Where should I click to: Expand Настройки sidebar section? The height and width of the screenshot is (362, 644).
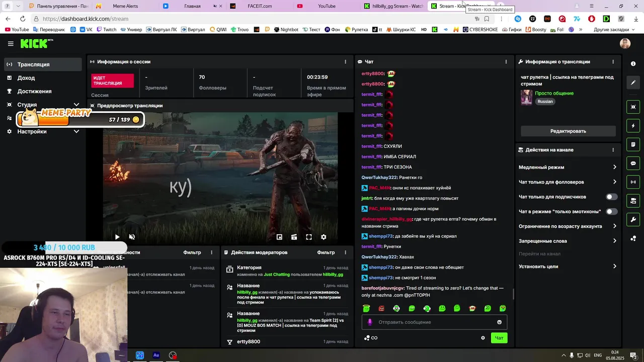(43, 132)
